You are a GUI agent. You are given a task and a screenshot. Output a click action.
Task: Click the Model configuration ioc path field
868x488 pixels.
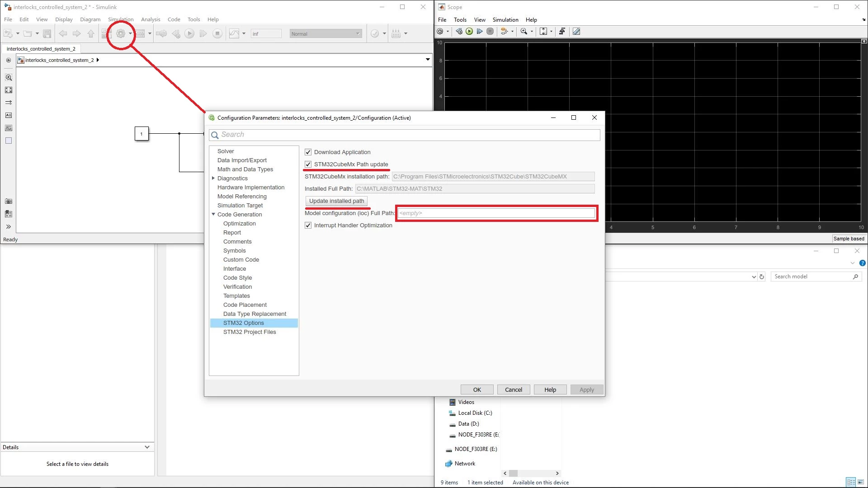tap(496, 213)
